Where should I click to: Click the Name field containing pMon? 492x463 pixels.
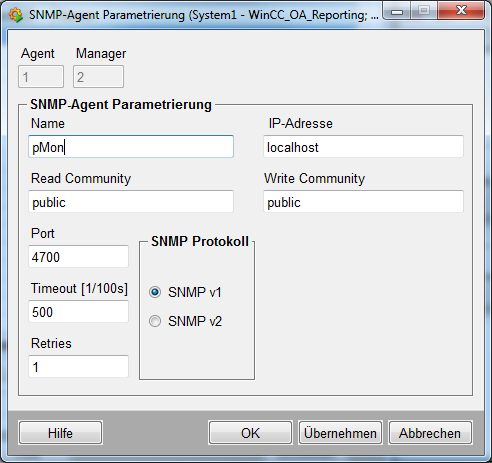coord(131,147)
